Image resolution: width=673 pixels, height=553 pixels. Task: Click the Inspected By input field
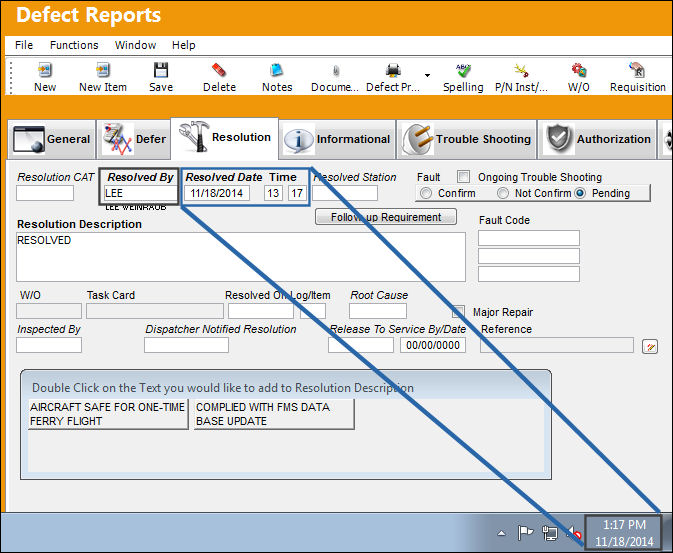point(49,345)
